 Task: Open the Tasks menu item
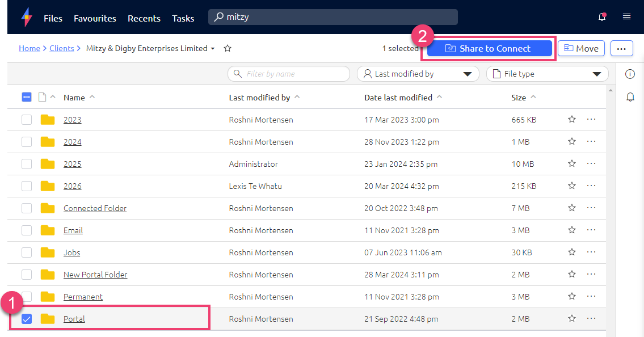point(183,18)
